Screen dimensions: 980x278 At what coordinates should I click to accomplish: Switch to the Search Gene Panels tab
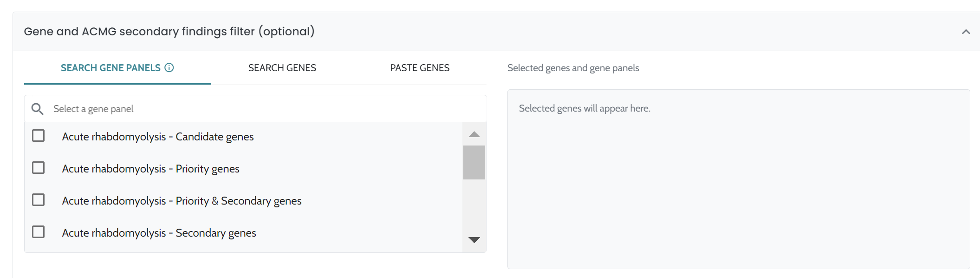(x=111, y=68)
